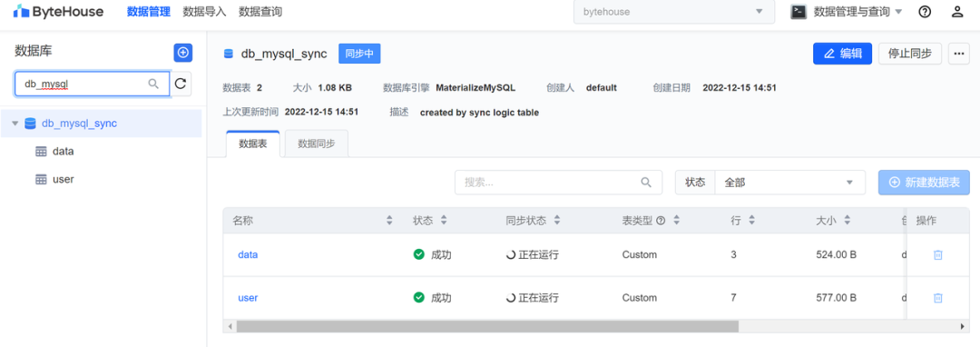Switch to the 数据同步 tab
This screenshot has width=980, height=347.
317,144
